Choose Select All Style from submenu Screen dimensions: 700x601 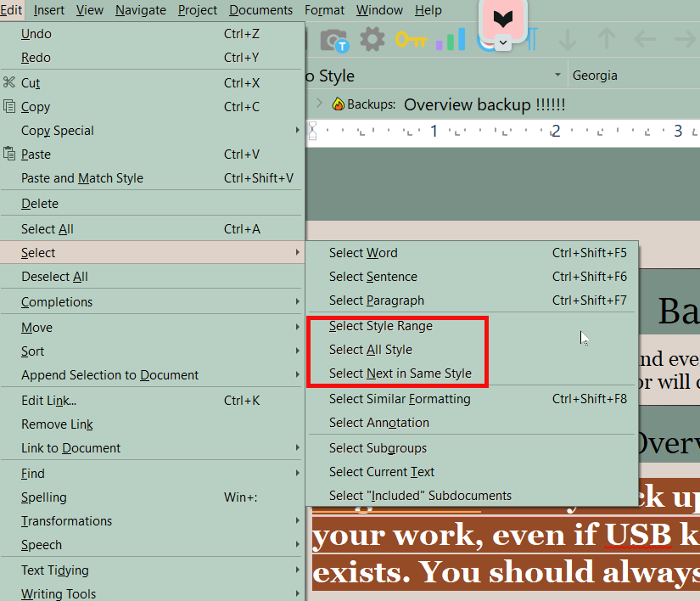click(371, 350)
